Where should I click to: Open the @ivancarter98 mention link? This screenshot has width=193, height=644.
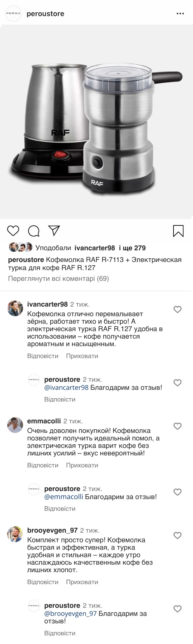click(66, 387)
